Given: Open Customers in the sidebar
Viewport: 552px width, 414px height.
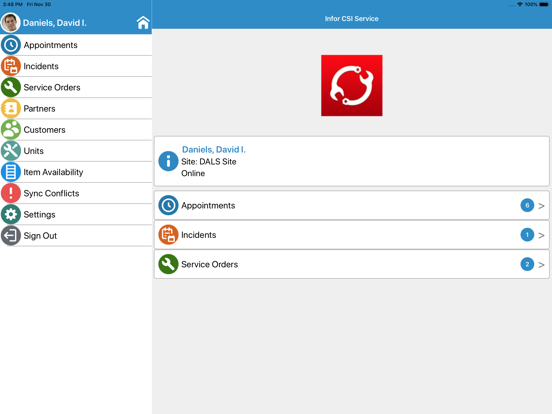Looking at the screenshot, I should click(76, 130).
